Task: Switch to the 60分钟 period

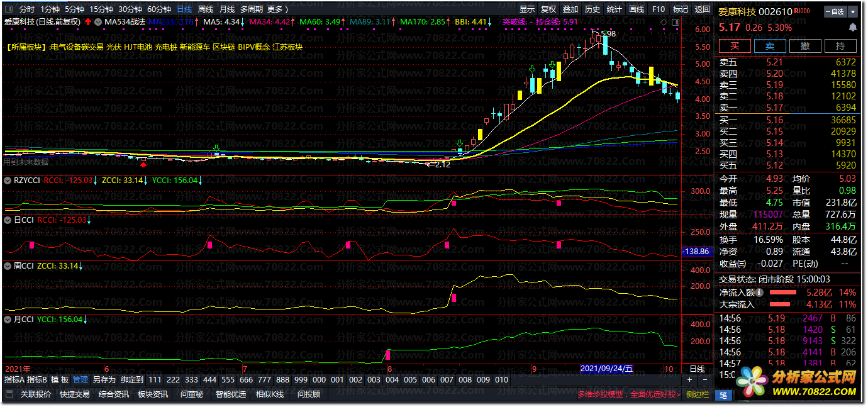Action: [x=159, y=9]
